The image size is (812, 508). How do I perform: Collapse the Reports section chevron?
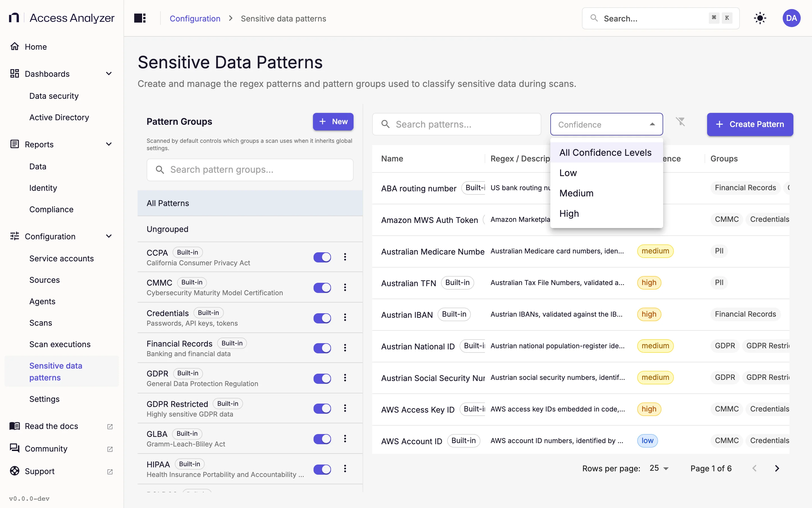pyautogui.click(x=109, y=144)
